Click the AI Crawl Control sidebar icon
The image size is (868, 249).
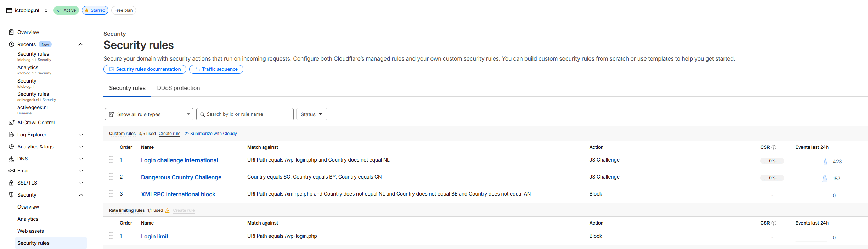tap(11, 123)
